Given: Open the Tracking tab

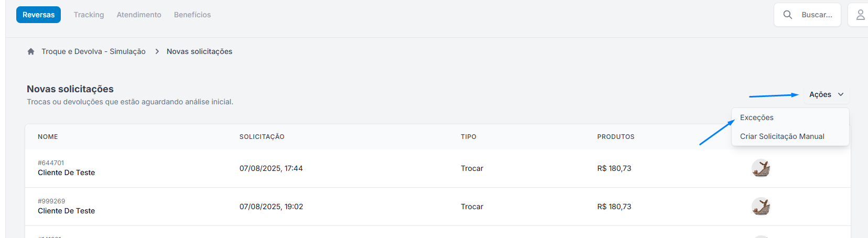Looking at the screenshot, I should 89,15.
